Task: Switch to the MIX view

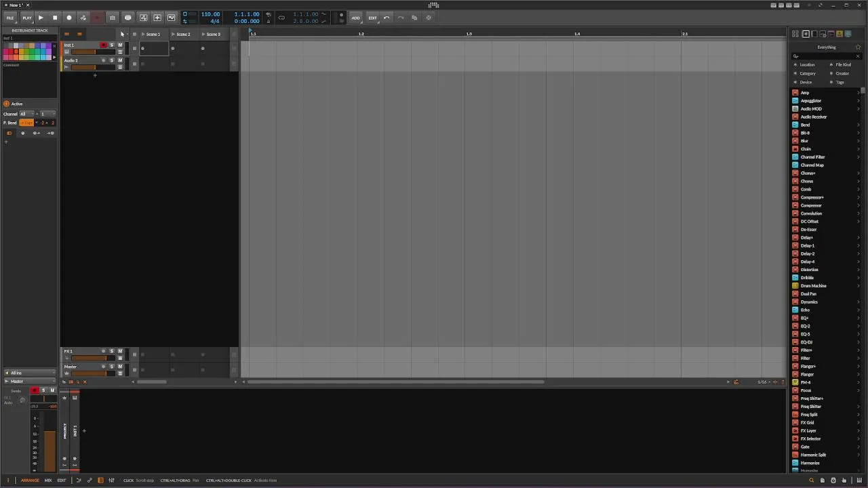Action: click(x=48, y=480)
